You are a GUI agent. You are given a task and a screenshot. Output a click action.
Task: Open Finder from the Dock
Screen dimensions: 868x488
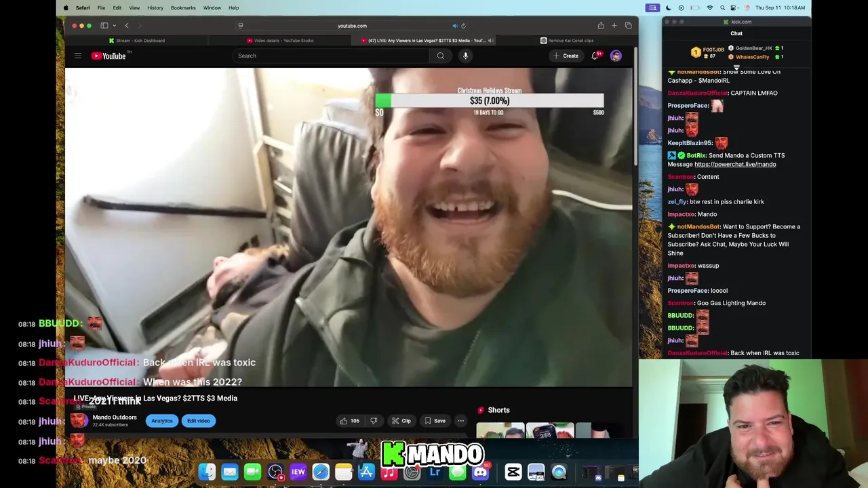click(207, 472)
